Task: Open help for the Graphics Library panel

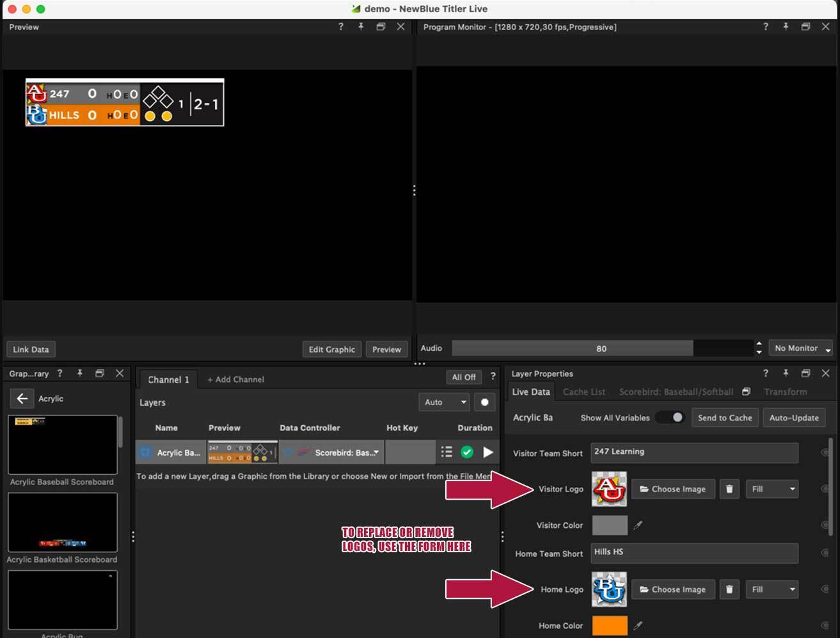Action: click(x=59, y=373)
